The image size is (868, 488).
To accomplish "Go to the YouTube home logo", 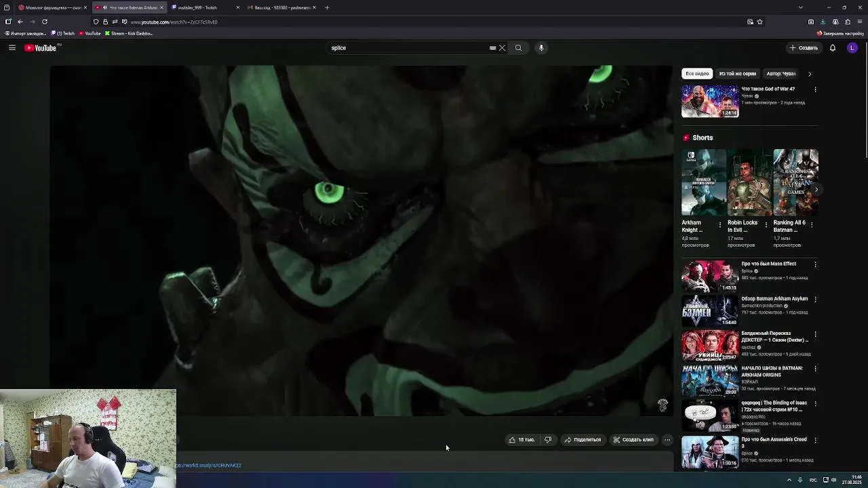I will [42, 47].
